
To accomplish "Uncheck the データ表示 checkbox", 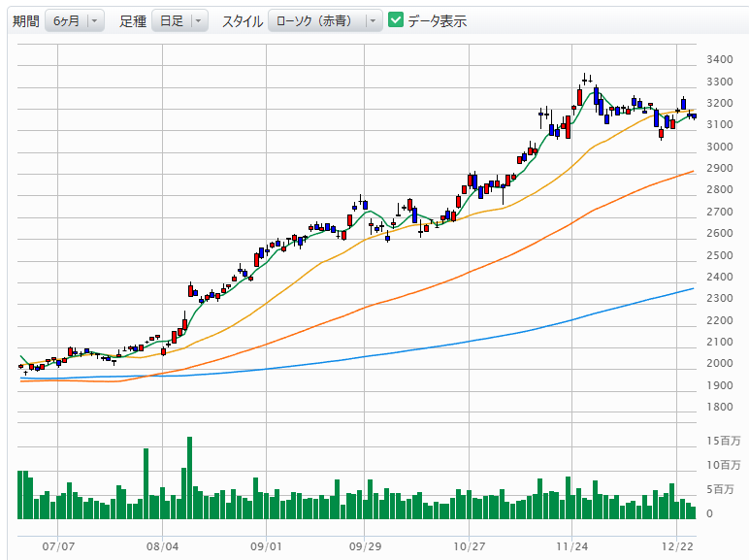I will [396, 20].
